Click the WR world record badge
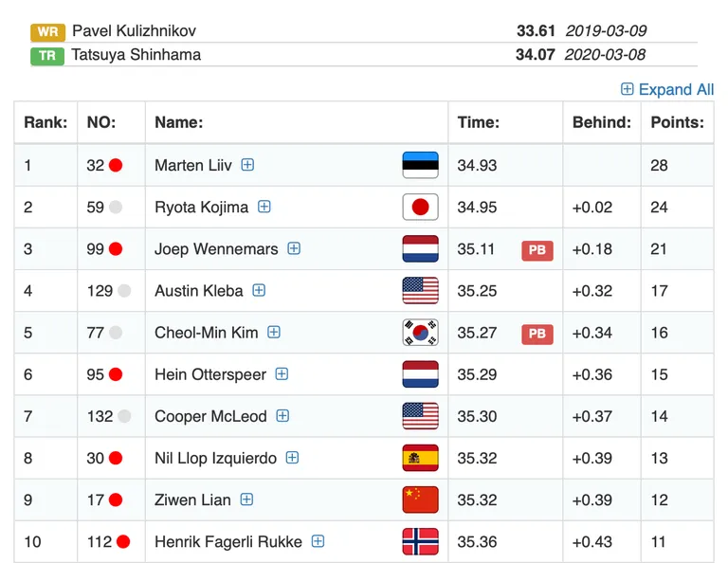Image resolution: width=728 pixels, height=563 pixels. tap(47, 32)
